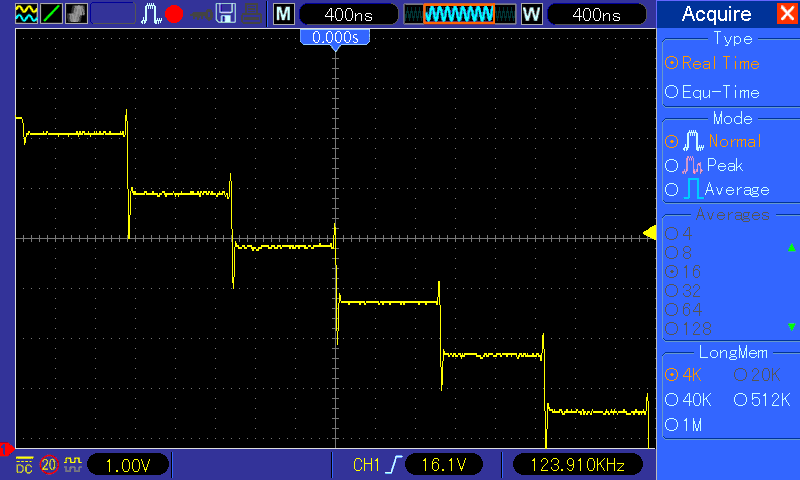Click the normal acquisition pulse icon in toolbar
This screenshot has width=800, height=480.
click(x=151, y=14)
